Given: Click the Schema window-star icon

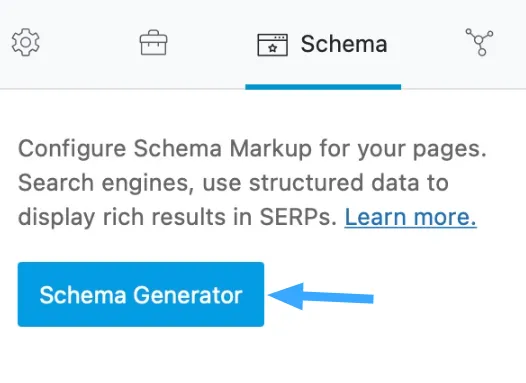Looking at the screenshot, I should click(272, 45).
